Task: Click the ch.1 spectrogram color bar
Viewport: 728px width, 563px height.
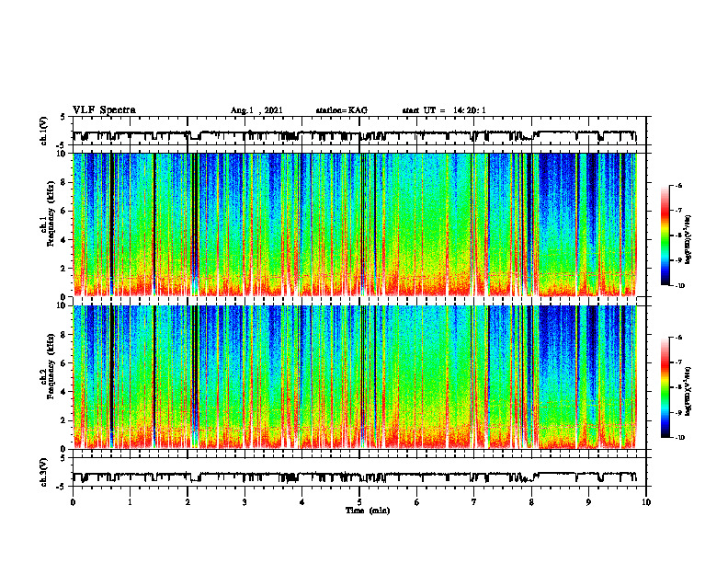Action: click(x=665, y=236)
